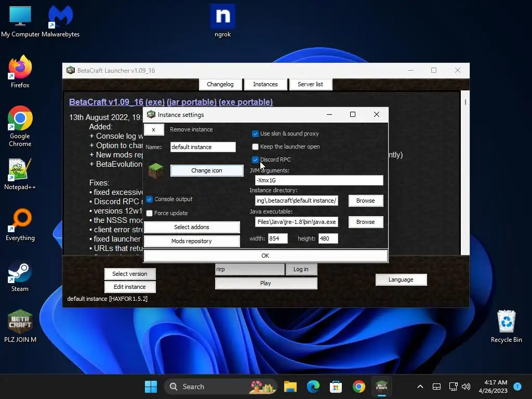Open the Recycle Bin

[x=506, y=326]
